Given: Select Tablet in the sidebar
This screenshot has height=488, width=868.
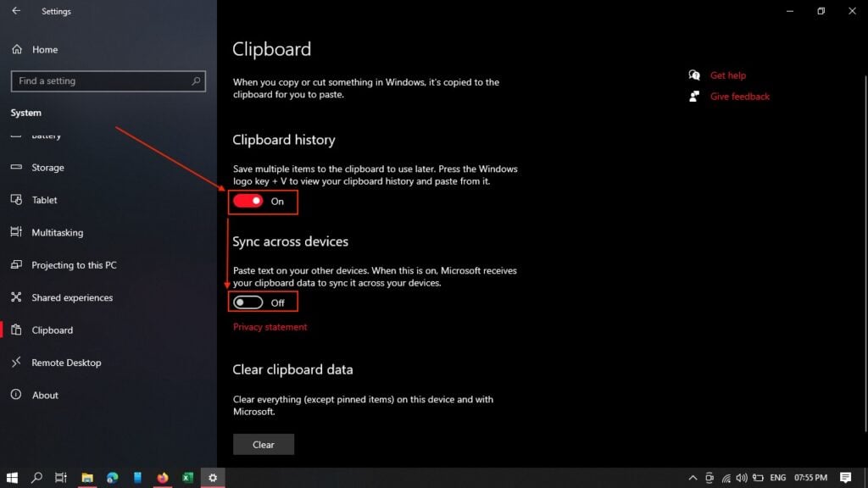Looking at the screenshot, I should pos(44,200).
